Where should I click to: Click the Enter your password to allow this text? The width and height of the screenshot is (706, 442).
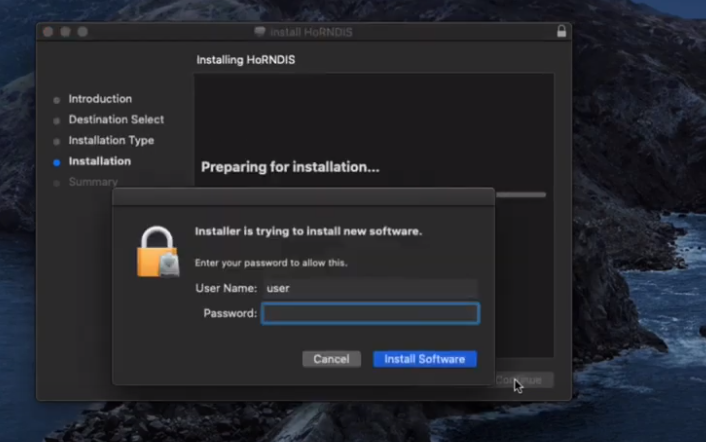coord(271,263)
